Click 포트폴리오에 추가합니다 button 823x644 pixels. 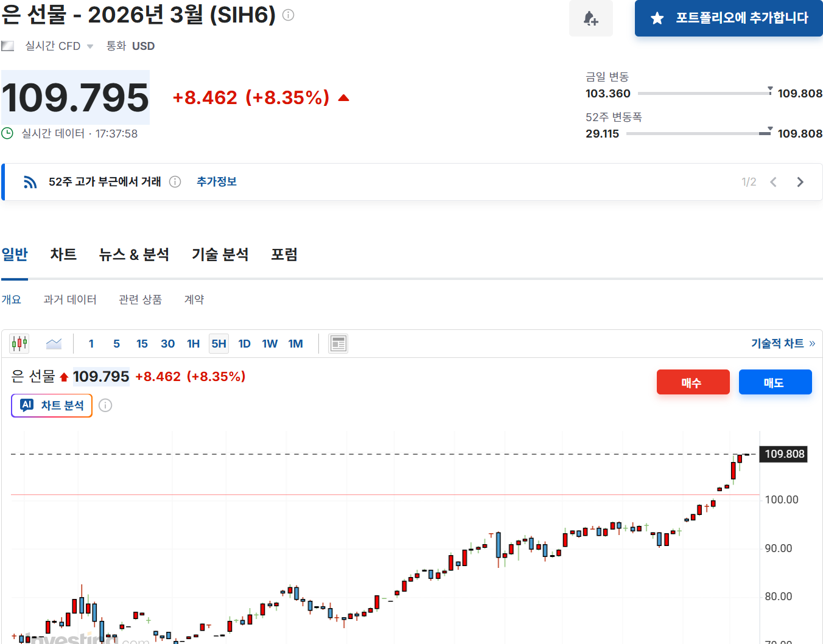pos(729,18)
